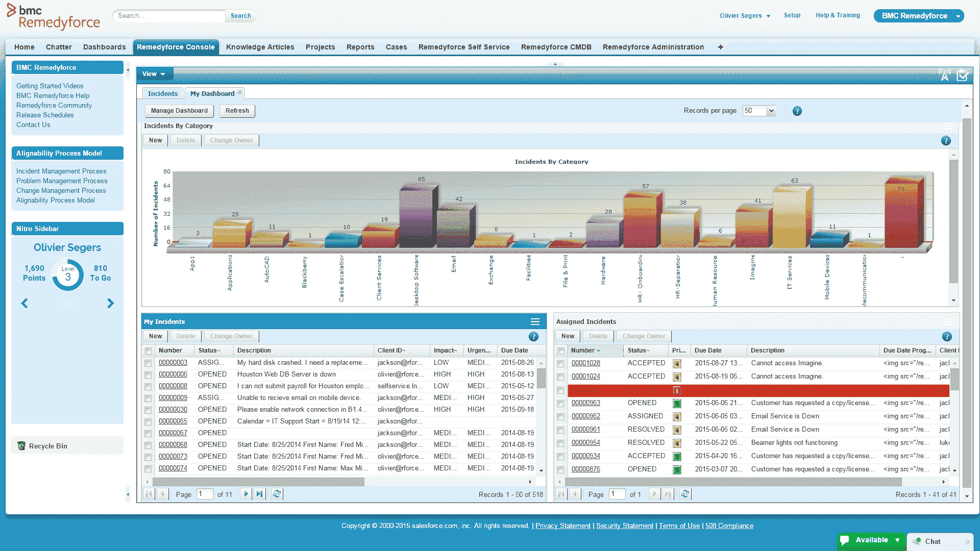This screenshot has width=980, height=551.
Task: Open the Knowledge Articles tab
Action: [x=260, y=47]
